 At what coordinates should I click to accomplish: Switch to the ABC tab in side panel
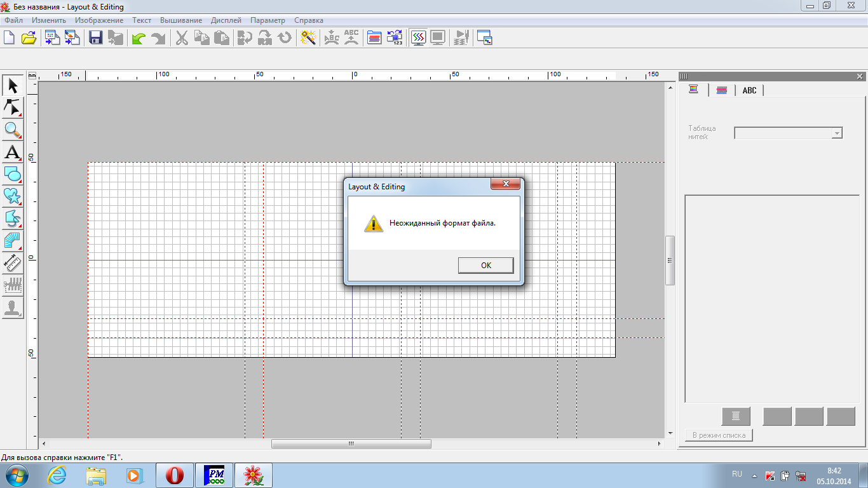tap(749, 90)
